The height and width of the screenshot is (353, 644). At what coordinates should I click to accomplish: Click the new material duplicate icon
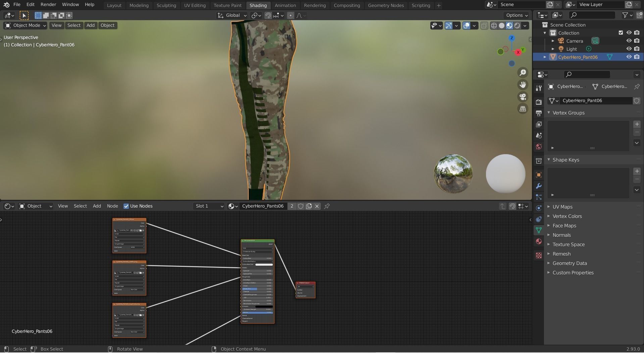tap(309, 206)
